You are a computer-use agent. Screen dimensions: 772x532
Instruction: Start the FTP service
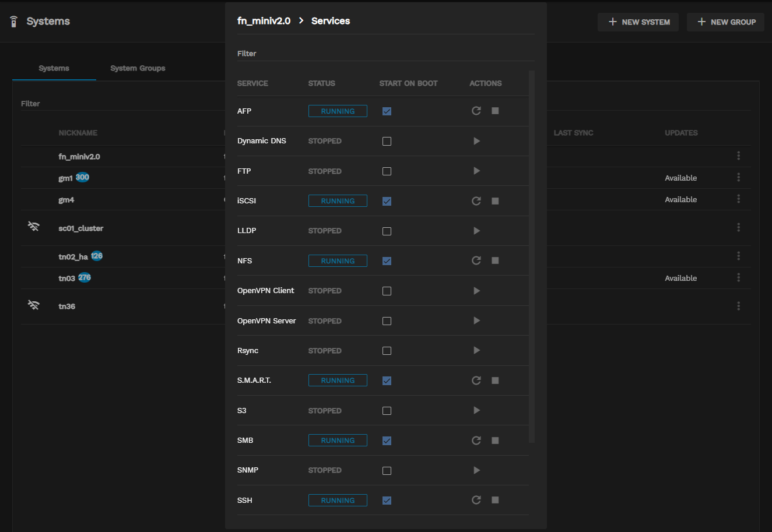[x=476, y=171]
